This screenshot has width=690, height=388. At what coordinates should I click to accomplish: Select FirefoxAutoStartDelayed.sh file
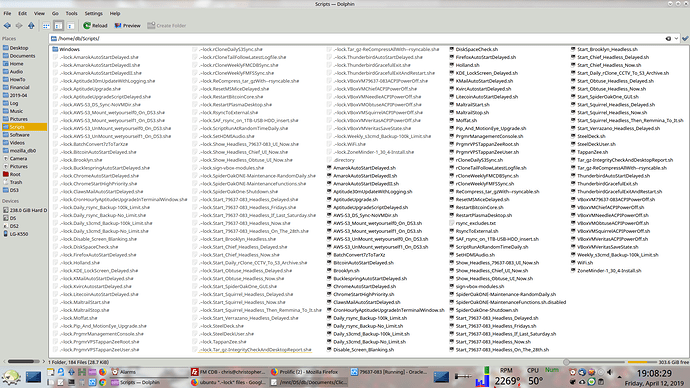[482, 57]
